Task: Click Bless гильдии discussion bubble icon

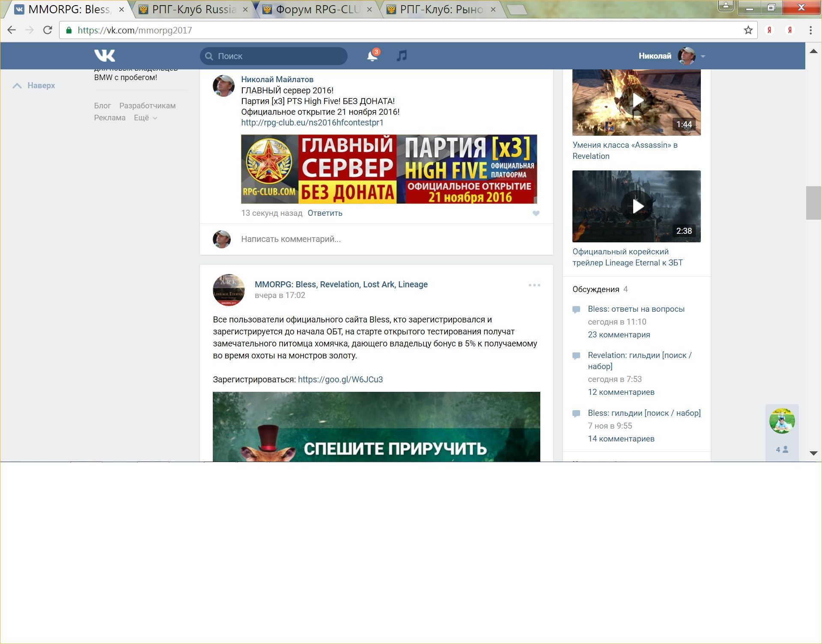Action: click(x=576, y=413)
